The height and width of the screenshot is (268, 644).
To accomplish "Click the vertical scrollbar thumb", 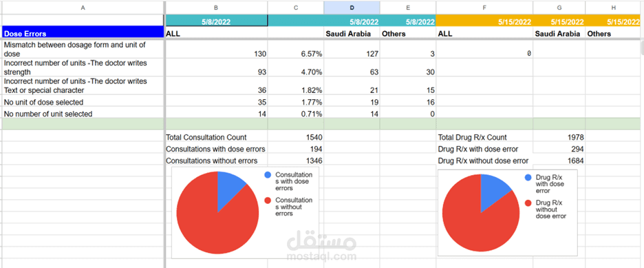I will pyautogui.click(x=642, y=48).
